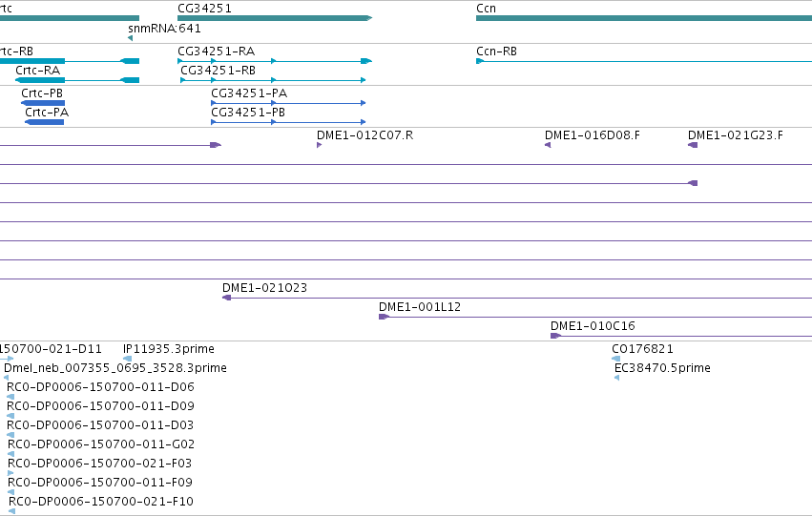Click marker under RC0-DP0006-150700-021-F10
This screenshot has height=516, width=812.
pyautogui.click(x=11, y=511)
